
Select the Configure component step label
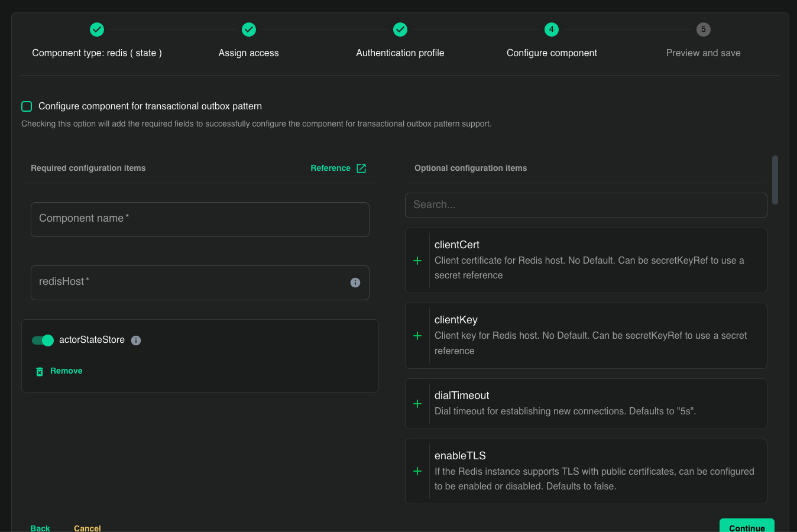pyautogui.click(x=552, y=53)
